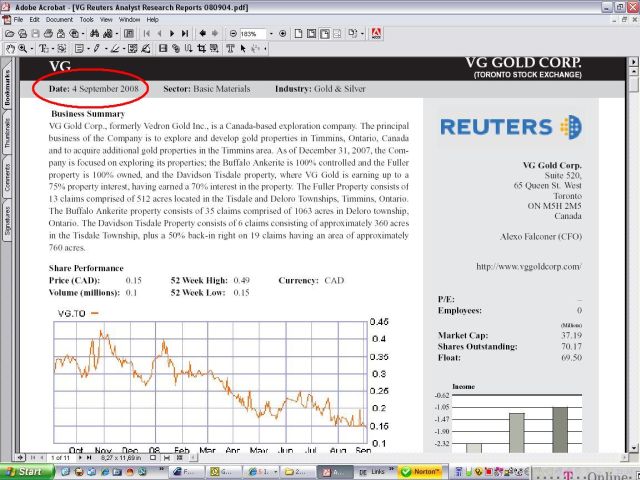The image size is (640, 480).
Task: Go to Next Page arrow in top toolbar
Action: (172, 34)
